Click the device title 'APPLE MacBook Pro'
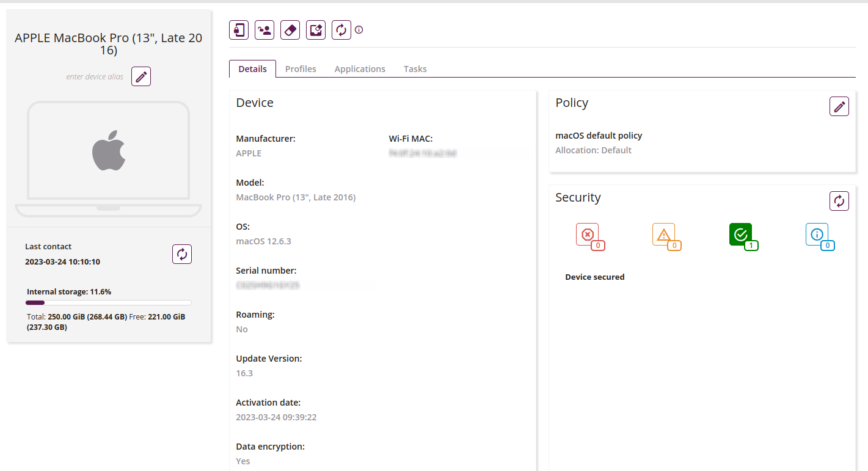868x471 pixels. [108, 44]
